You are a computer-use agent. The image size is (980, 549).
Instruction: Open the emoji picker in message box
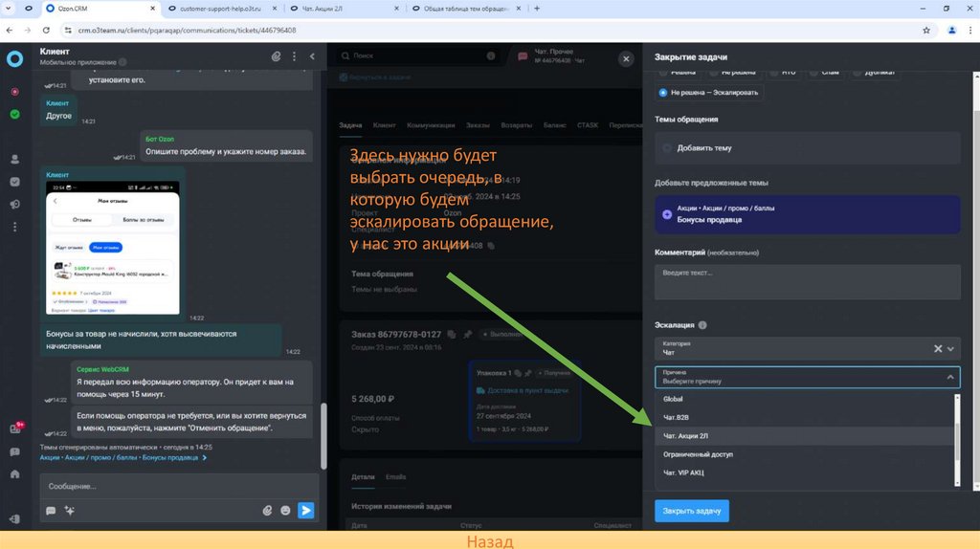[x=285, y=511]
